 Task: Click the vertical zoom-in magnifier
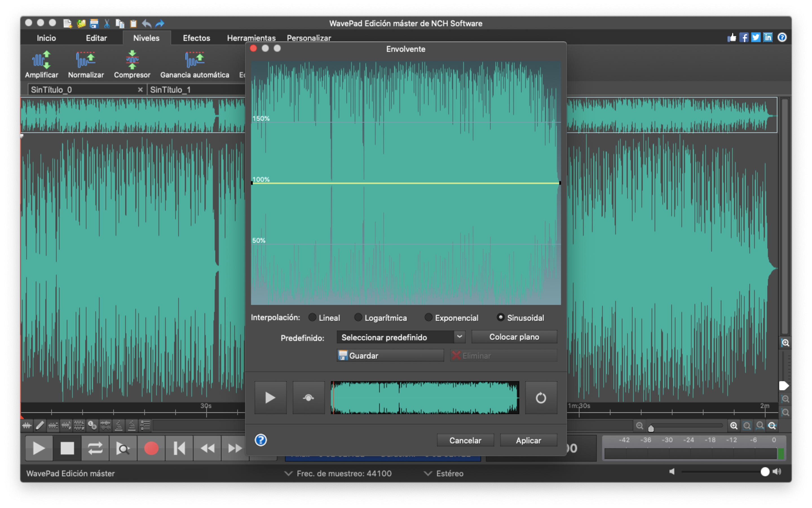[x=785, y=343]
